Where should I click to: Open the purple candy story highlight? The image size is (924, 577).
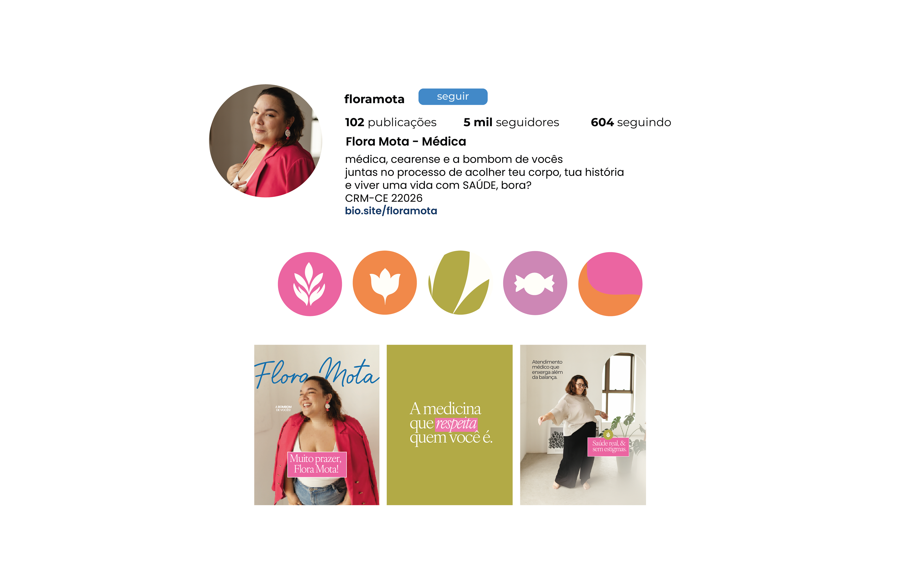pyautogui.click(x=535, y=283)
